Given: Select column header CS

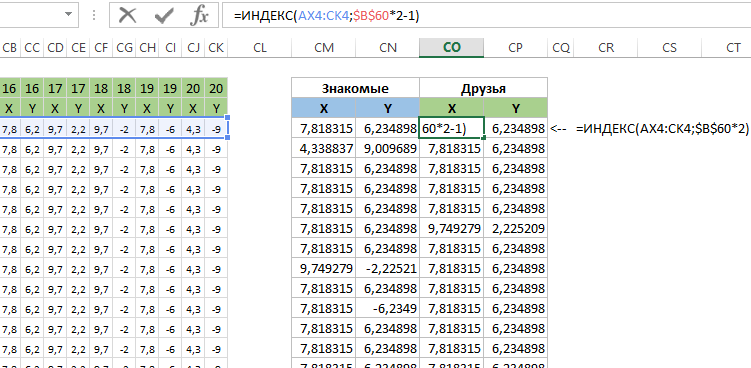Looking at the screenshot, I should coord(670,47).
